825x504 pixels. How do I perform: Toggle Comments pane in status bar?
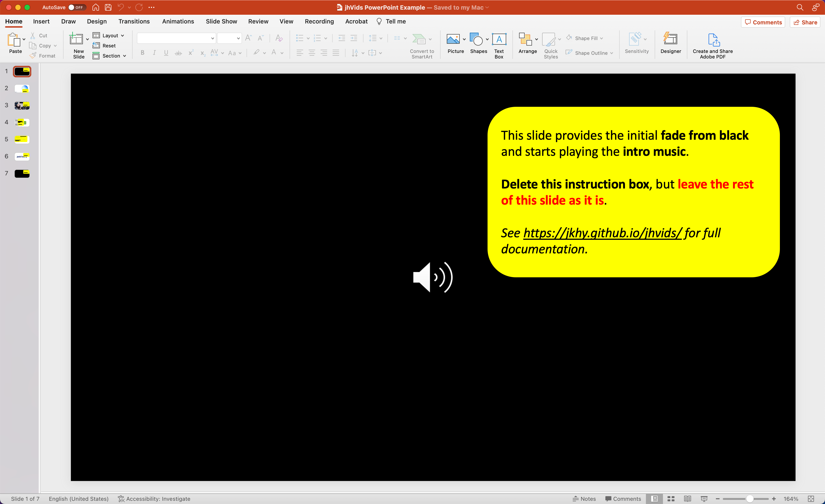623,499
